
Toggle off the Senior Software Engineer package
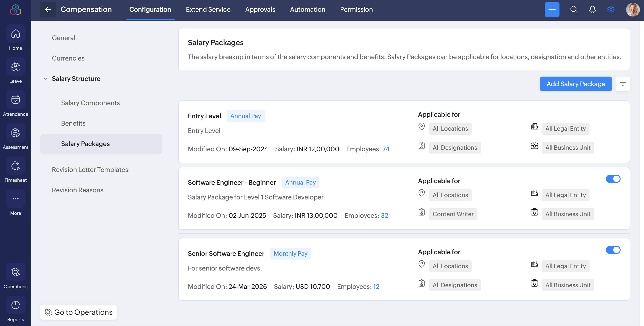(613, 250)
